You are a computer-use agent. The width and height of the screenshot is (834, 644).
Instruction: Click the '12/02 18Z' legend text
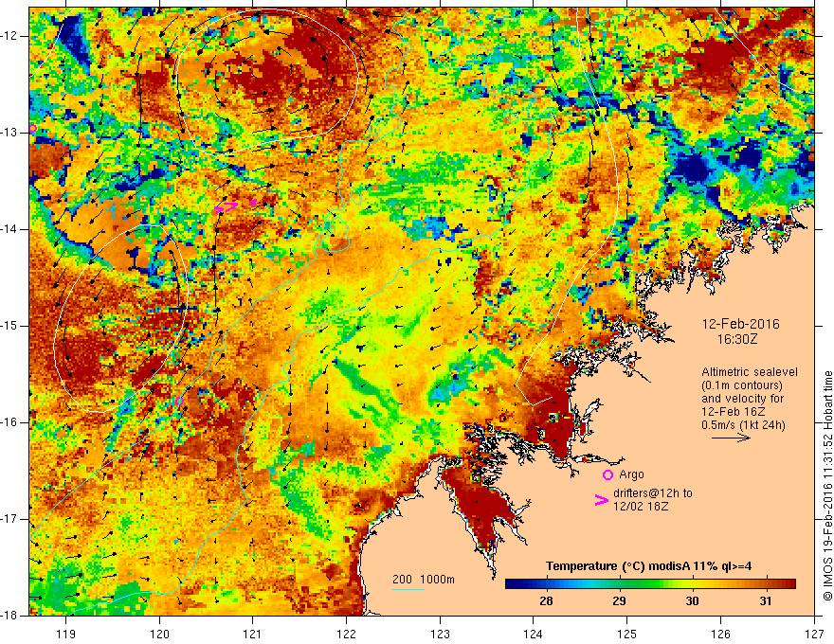[641, 507]
